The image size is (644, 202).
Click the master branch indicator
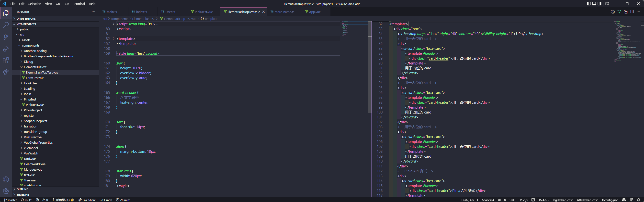[x=10, y=200]
